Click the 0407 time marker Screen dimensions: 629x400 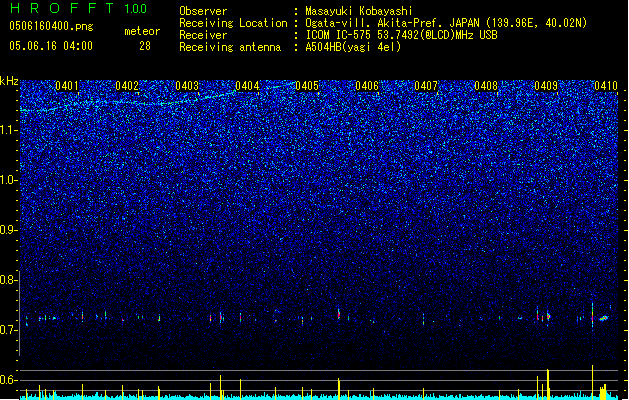pos(426,86)
